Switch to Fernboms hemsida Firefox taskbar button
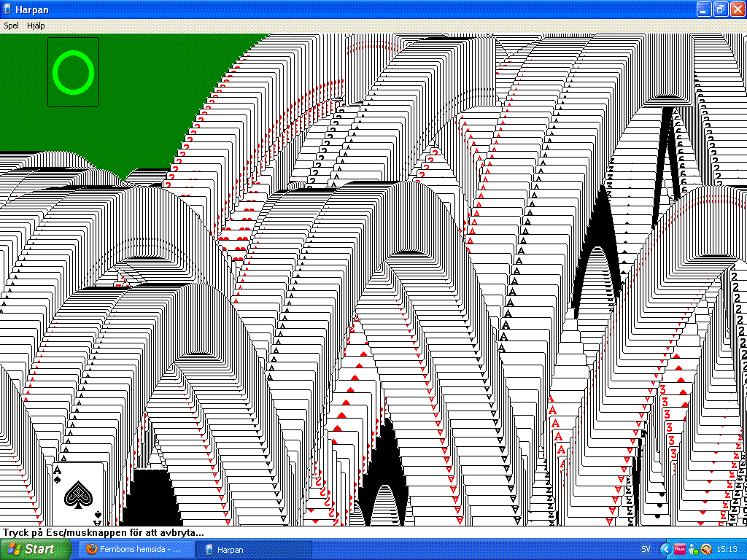Image resolution: width=747 pixels, height=560 pixels. point(136,549)
